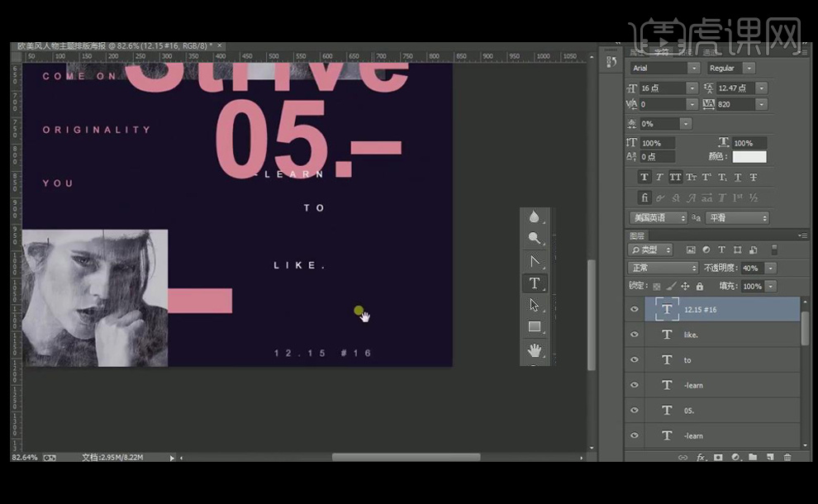Click the baseline shift 0 点 field
818x504 pixels.
pyautogui.click(x=657, y=156)
